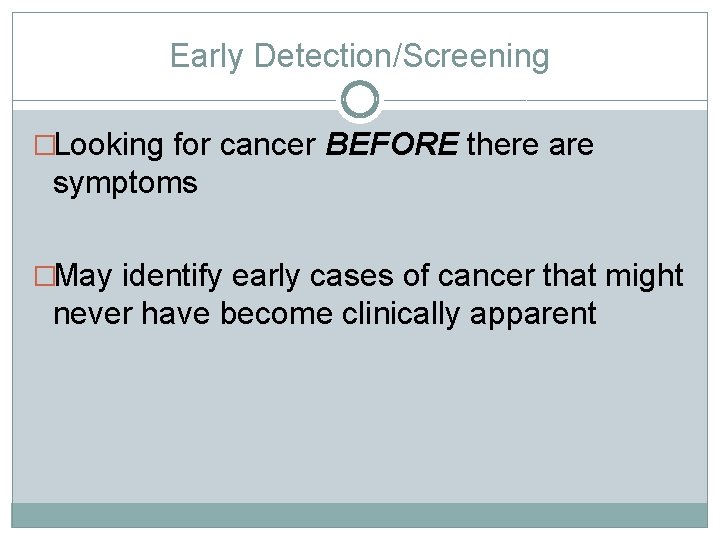The width and height of the screenshot is (720, 540).
Task: Click the empty gray area below the text
Action: coord(360,413)
